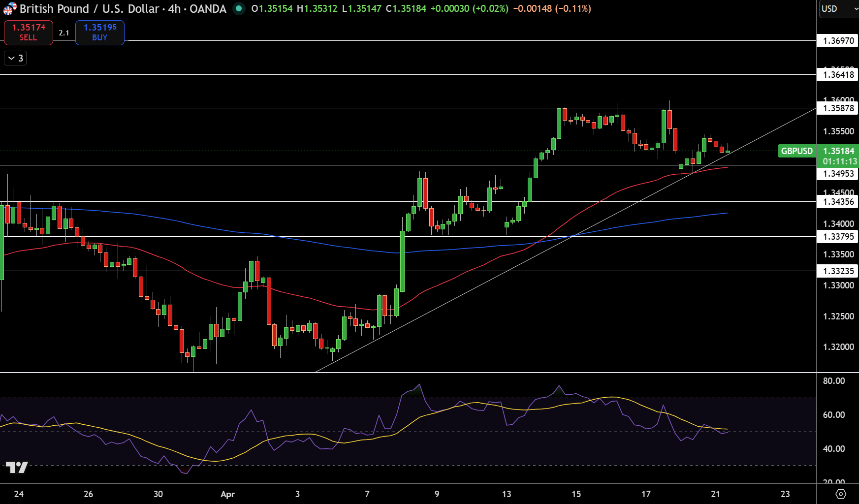This screenshot has width=859, height=504.
Task: Click the GBPUSD symbol price tag
Action: pos(796,151)
